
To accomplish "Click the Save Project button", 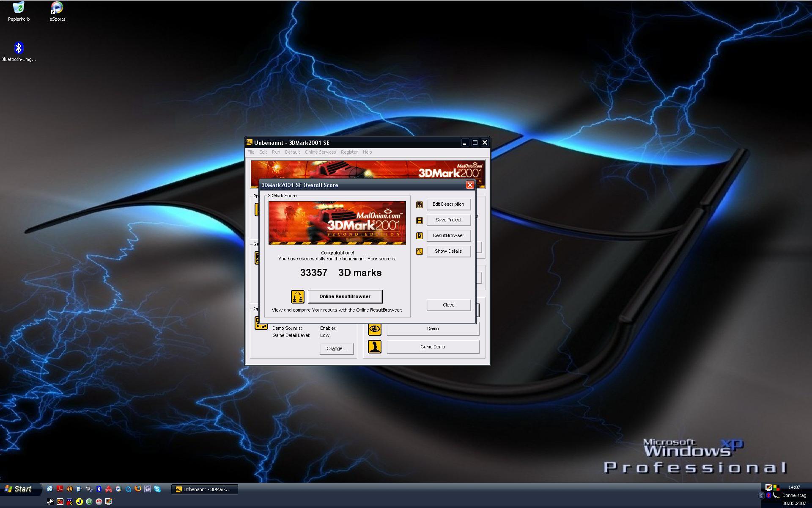I will [x=448, y=220].
